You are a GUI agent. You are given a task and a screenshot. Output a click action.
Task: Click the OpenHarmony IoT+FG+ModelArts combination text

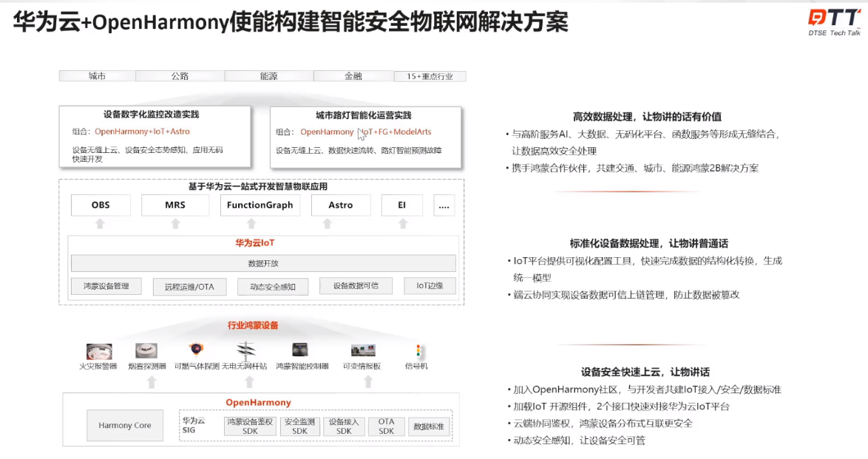366,132
